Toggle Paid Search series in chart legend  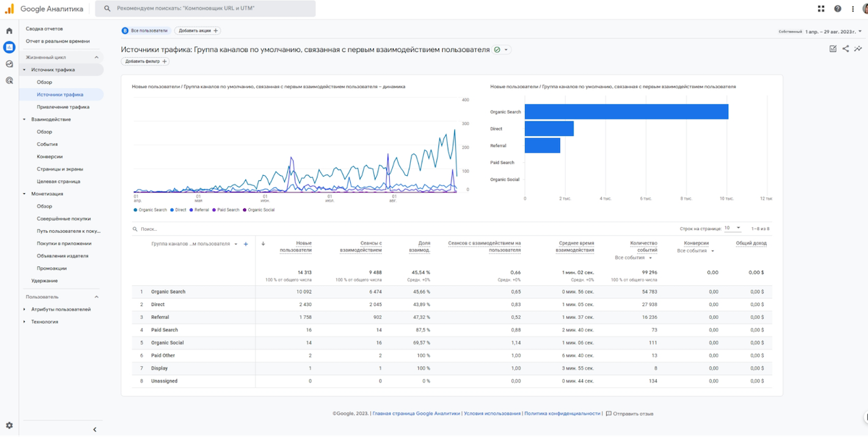[226, 210]
